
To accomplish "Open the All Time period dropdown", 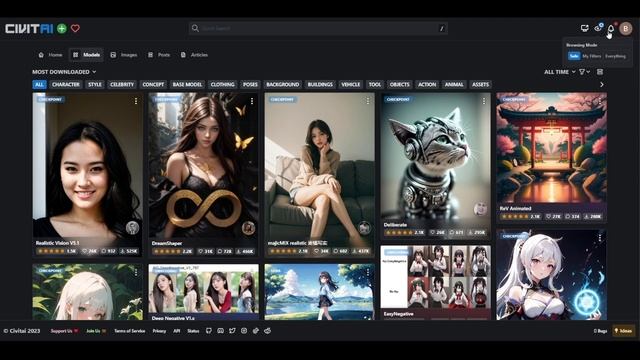I will 559,72.
